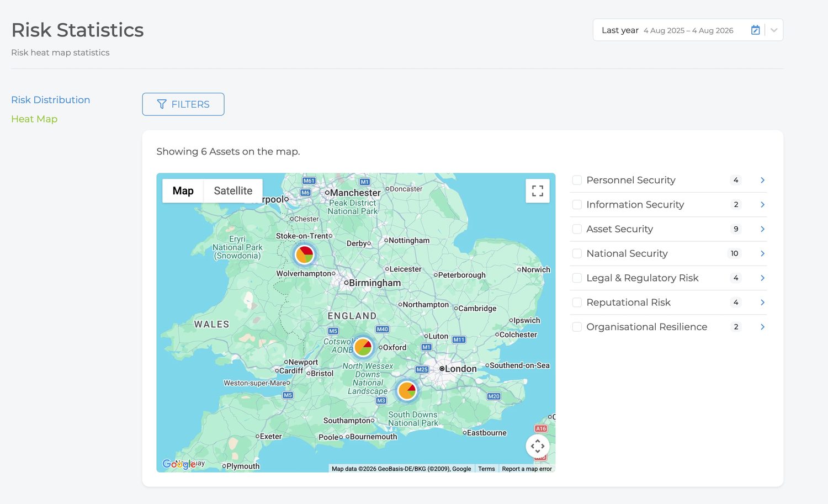The height and width of the screenshot is (504, 828).
Task: Open the map Terms link
Action: click(x=486, y=469)
